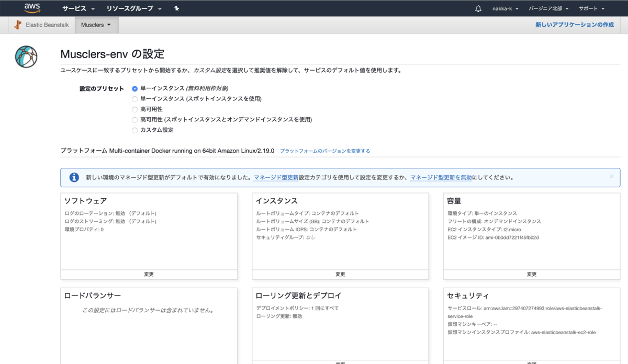Expand the Musclers application dropdown
This screenshot has width=628, height=364.
[x=96, y=25]
